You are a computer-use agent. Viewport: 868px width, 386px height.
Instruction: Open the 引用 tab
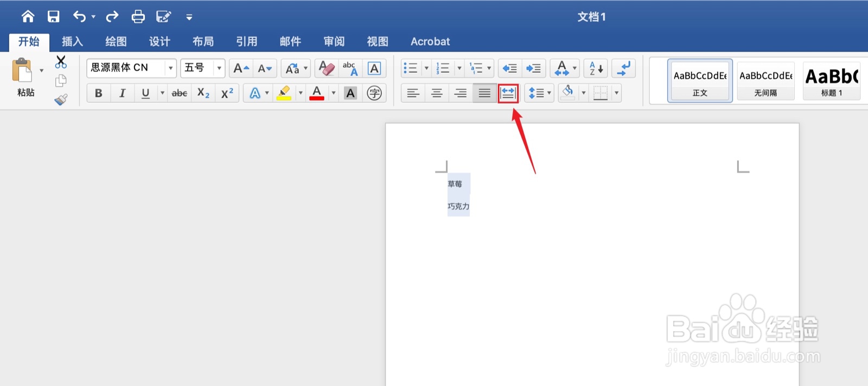pos(246,41)
